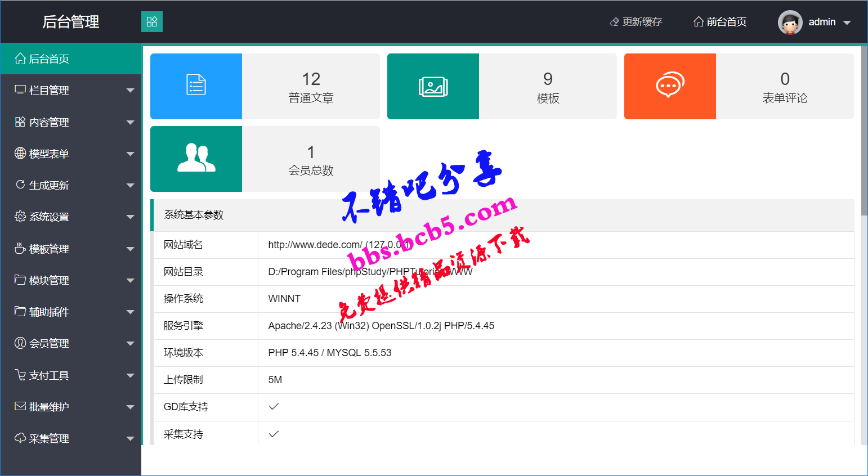Click the 5M upload limit value
Image resolution: width=868 pixels, height=476 pixels.
click(275, 380)
